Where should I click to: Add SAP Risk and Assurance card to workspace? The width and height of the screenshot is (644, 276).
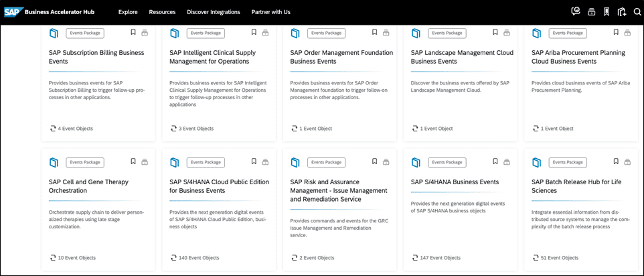pyautogui.click(x=386, y=162)
